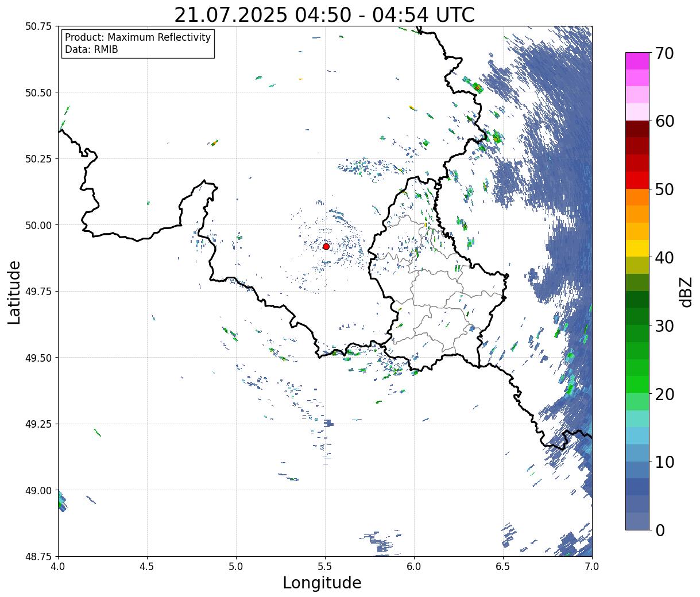Click the colorbar tick label 60
Screen dimensions: 700x597
[x=664, y=121]
